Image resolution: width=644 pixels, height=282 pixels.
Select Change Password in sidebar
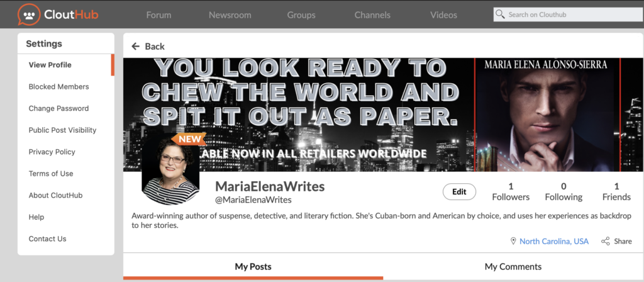(58, 108)
